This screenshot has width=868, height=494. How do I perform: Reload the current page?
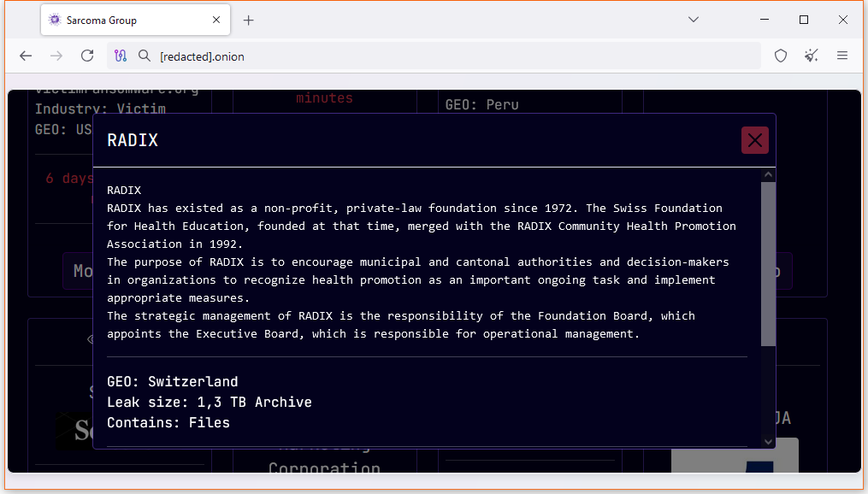click(x=87, y=56)
